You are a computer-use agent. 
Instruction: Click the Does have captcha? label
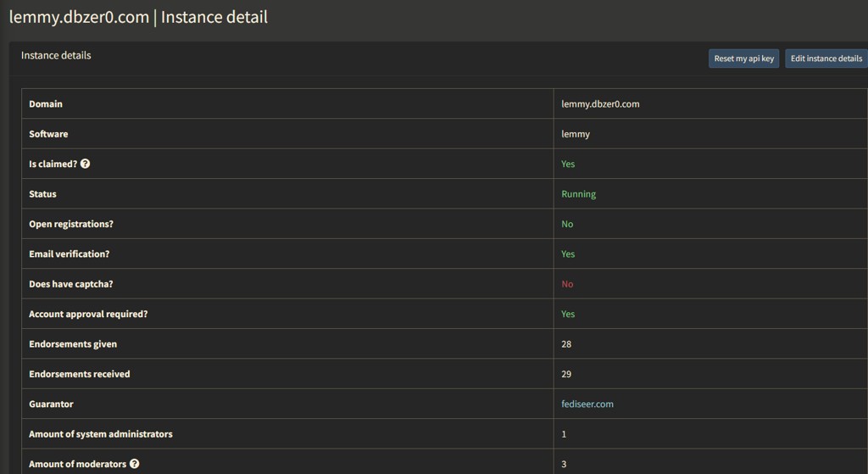[70, 284]
